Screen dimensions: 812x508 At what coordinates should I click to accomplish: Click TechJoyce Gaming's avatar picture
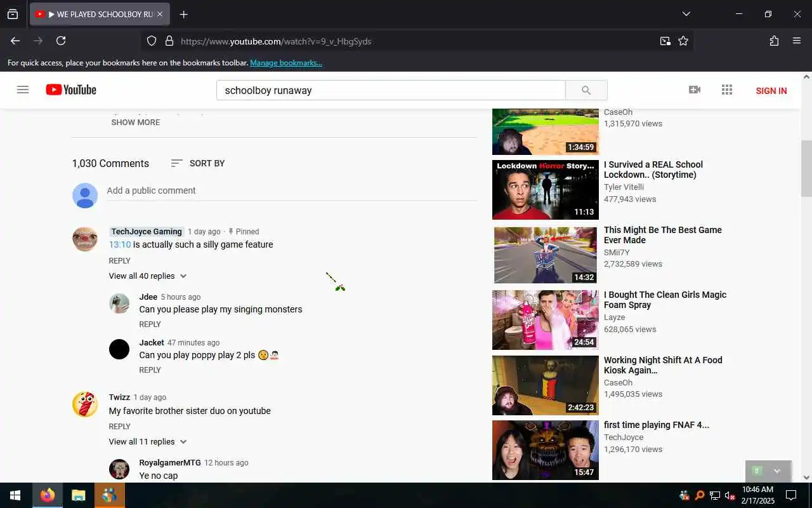pos(85,239)
